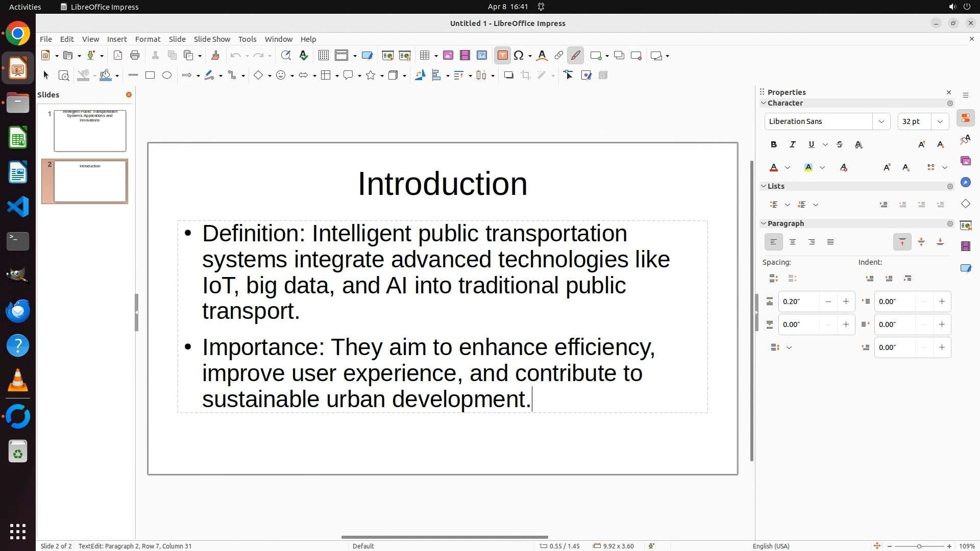Click the Insert Table icon
The image size is (980, 551).
[424, 56]
